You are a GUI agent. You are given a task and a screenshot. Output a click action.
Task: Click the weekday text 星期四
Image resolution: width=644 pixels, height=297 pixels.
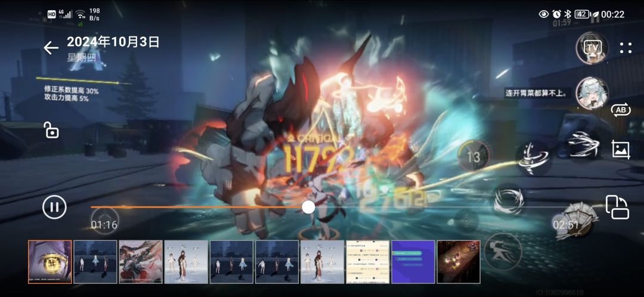80,57
